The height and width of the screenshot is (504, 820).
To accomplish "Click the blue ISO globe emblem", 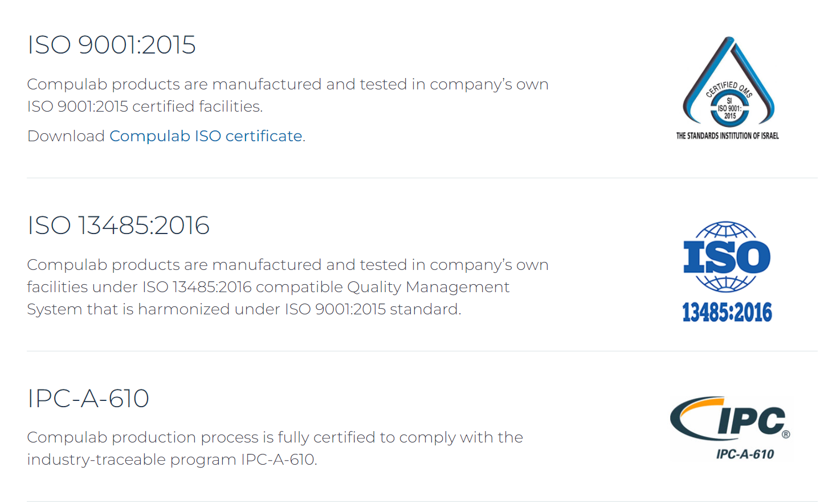I will pyautogui.click(x=727, y=257).
